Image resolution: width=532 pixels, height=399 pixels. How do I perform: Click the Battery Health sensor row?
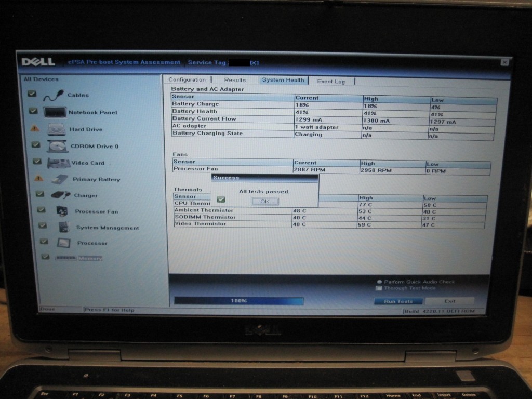click(x=334, y=113)
